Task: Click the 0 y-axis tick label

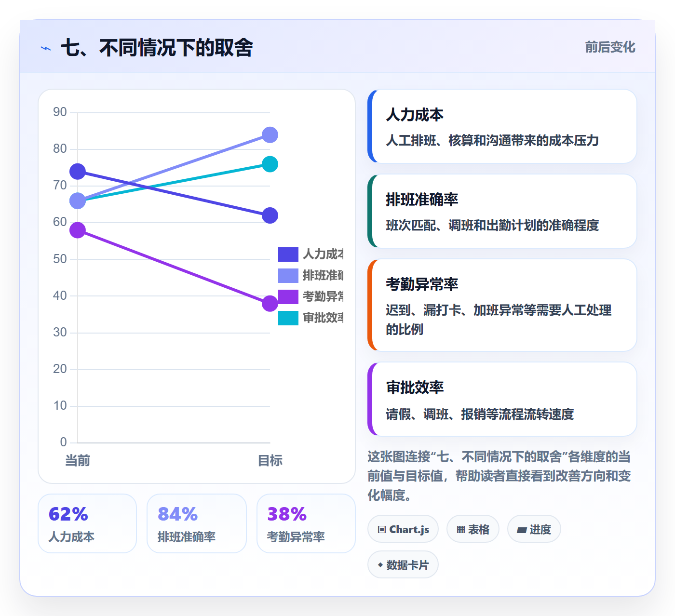Action: (x=63, y=442)
